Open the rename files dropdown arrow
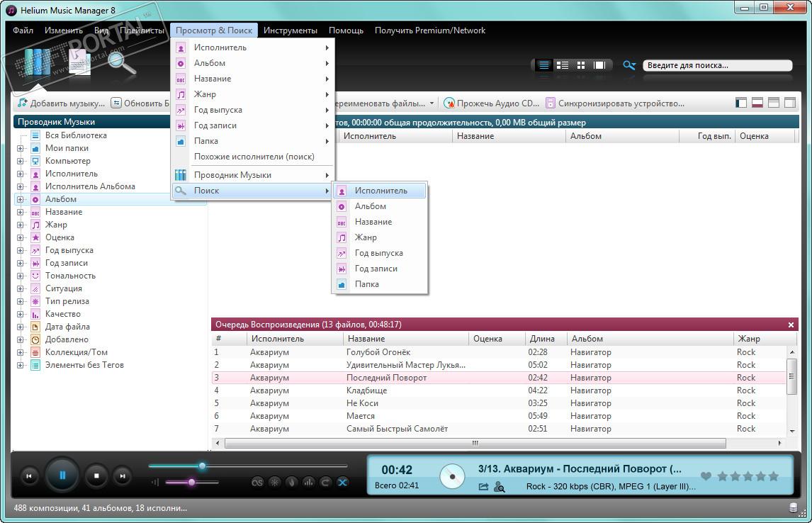Image resolution: width=812 pixels, height=523 pixels. click(x=432, y=103)
